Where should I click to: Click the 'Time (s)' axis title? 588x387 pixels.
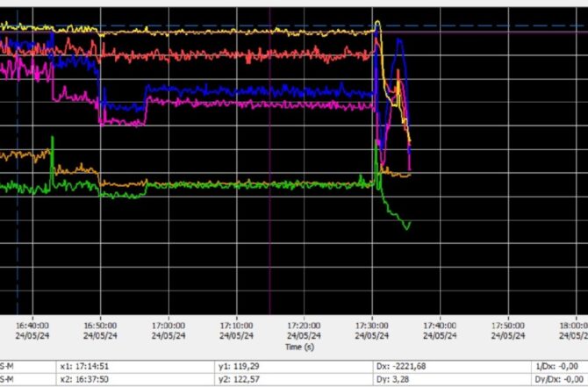tap(299, 347)
